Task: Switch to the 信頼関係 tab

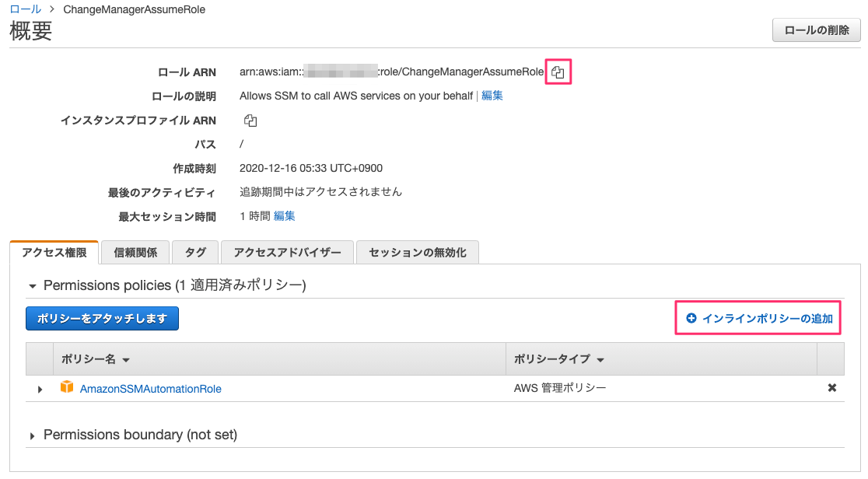Action: [x=135, y=252]
